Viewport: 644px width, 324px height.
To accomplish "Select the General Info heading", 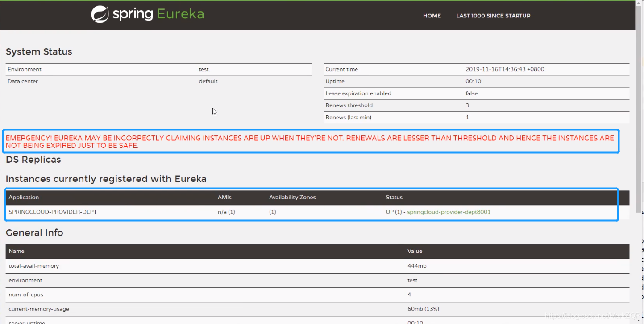I will (34, 233).
